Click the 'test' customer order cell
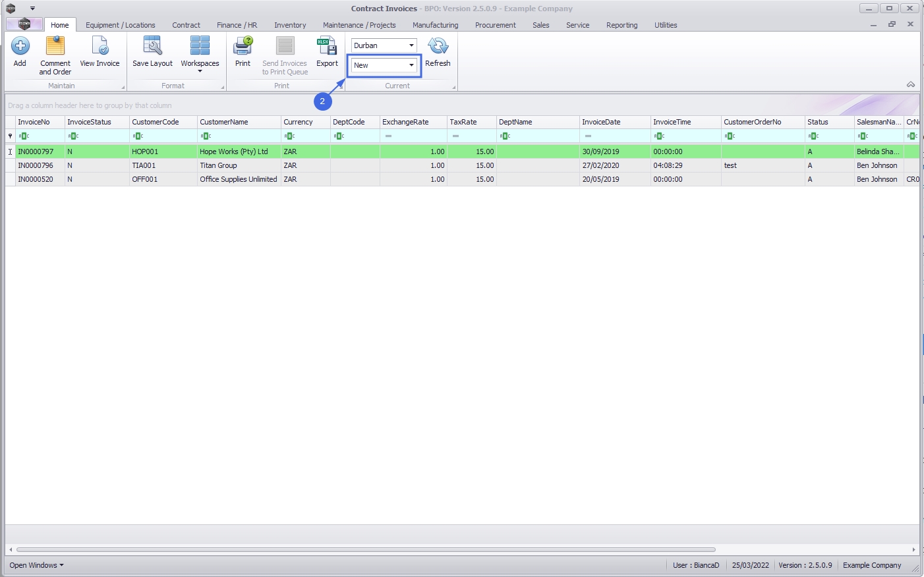Viewport: 924px width, 577px height. 763,165
